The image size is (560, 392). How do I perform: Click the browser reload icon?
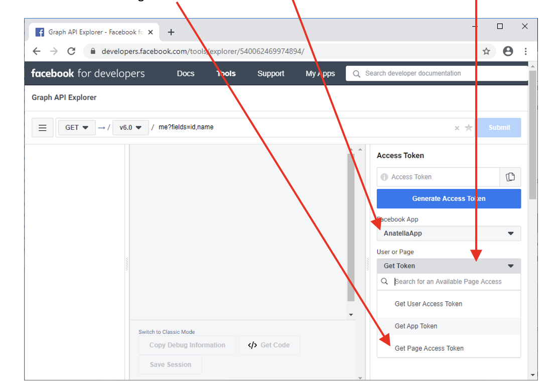click(71, 51)
